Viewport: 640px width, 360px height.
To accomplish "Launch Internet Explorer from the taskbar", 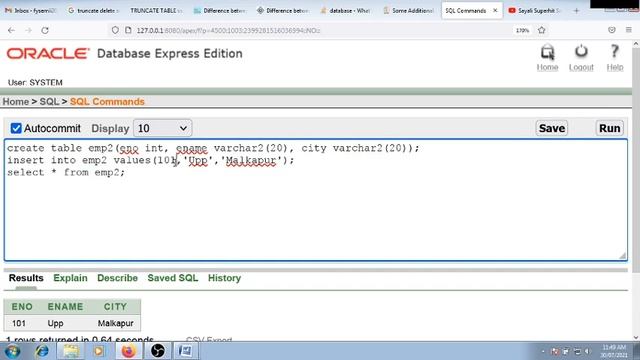I will pos(42,351).
